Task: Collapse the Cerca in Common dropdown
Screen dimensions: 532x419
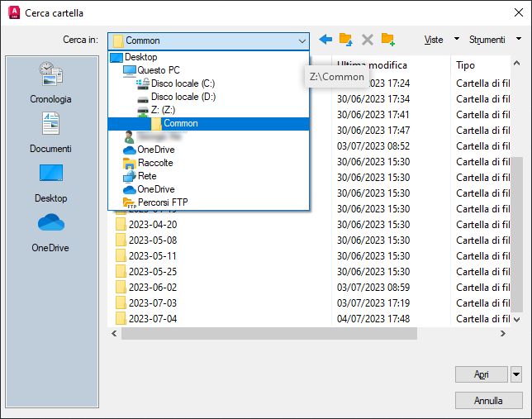Action: coord(302,40)
